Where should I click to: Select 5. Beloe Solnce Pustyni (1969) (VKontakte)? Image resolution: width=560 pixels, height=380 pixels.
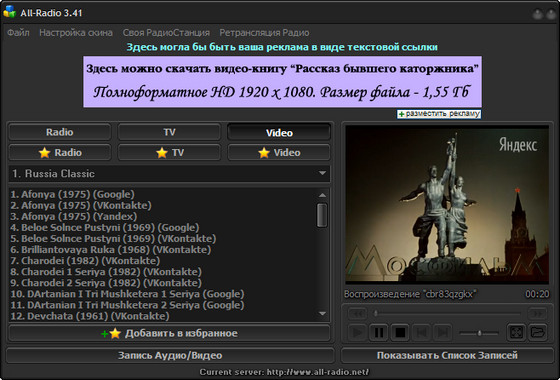[x=113, y=239]
